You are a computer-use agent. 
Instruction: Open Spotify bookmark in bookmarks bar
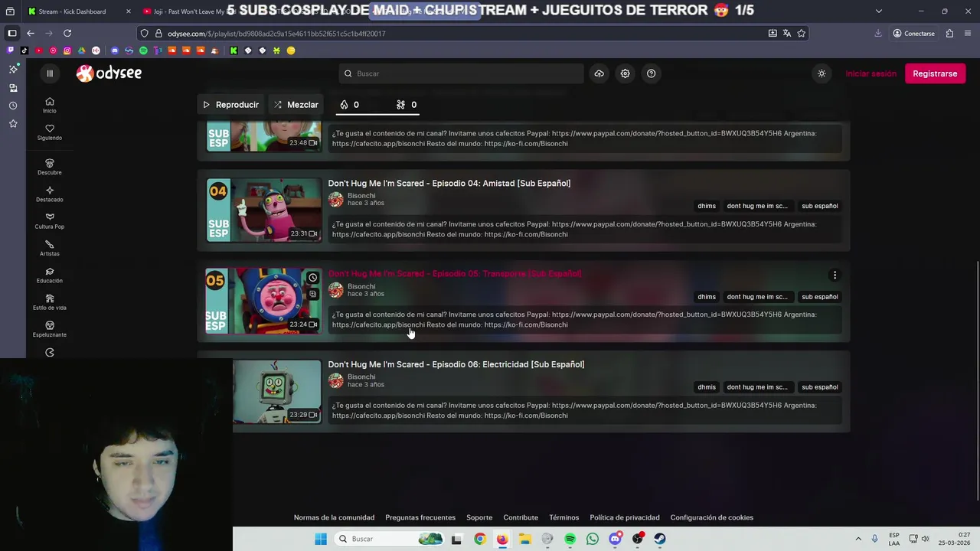click(143, 51)
